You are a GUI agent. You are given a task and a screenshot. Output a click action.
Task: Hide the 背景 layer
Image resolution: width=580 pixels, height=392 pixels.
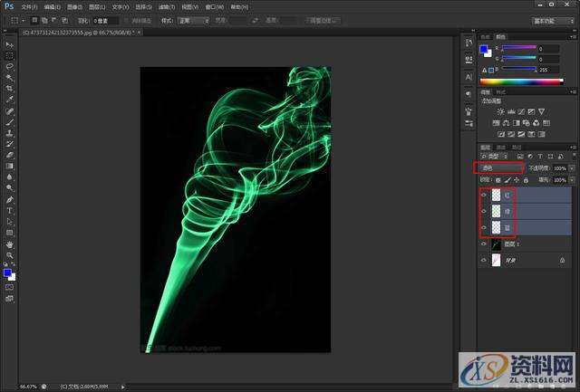(484, 261)
